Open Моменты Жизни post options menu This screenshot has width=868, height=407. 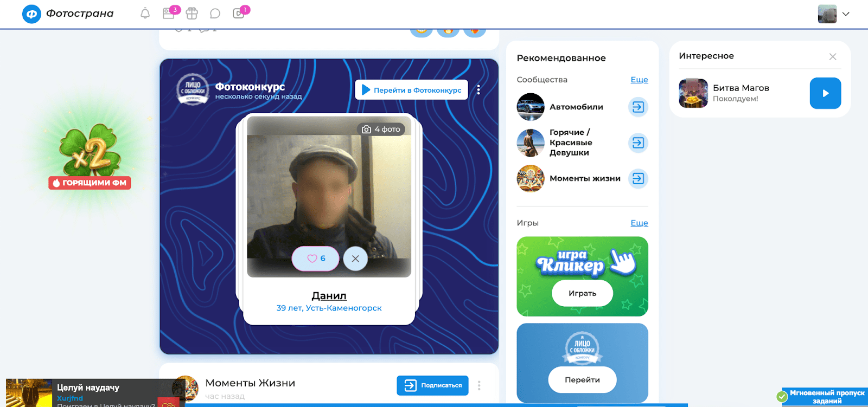point(479,385)
